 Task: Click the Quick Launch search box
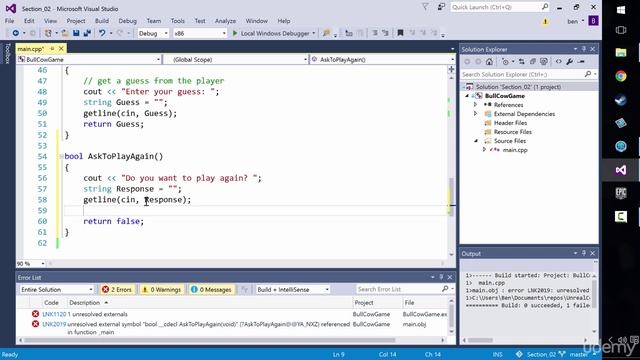(500, 7)
